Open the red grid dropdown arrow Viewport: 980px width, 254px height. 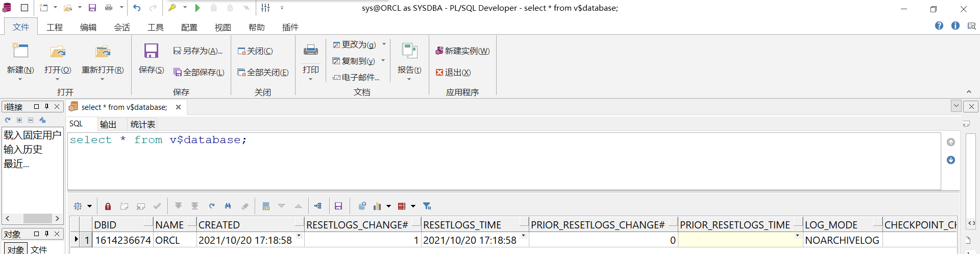[x=413, y=206]
